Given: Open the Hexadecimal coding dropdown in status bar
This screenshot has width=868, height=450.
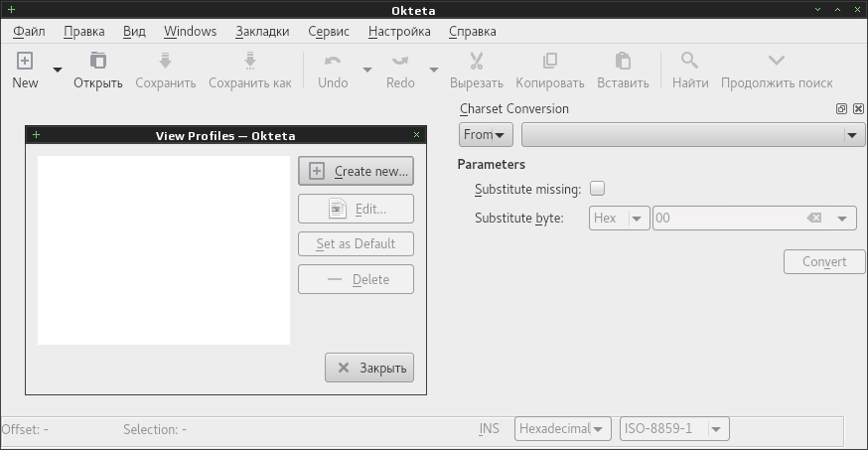Looking at the screenshot, I should (562, 429).
